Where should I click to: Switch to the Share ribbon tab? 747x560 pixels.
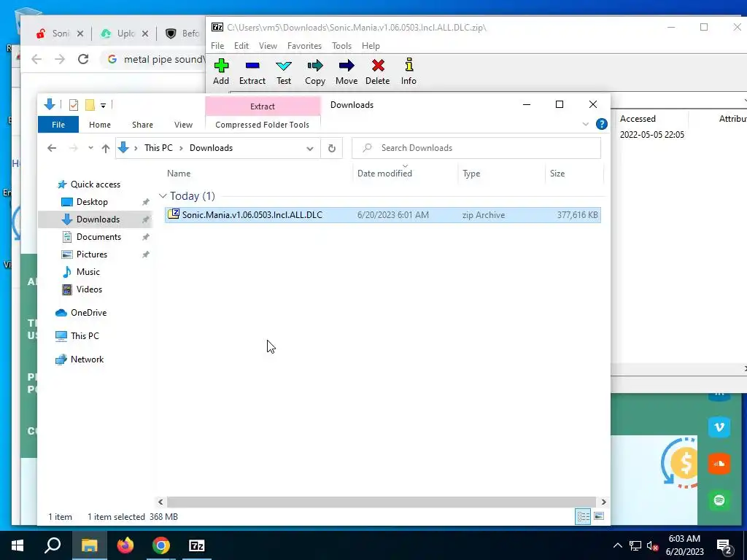click(142, 124)
